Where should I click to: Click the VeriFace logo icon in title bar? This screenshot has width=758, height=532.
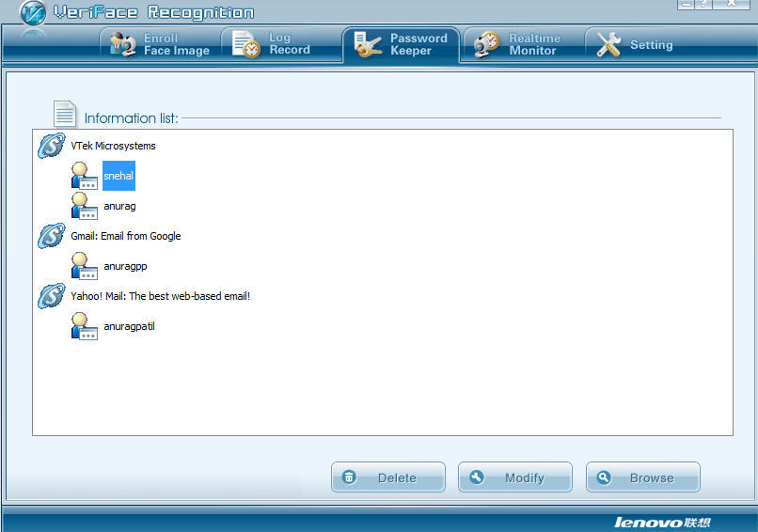coord(33,14)
